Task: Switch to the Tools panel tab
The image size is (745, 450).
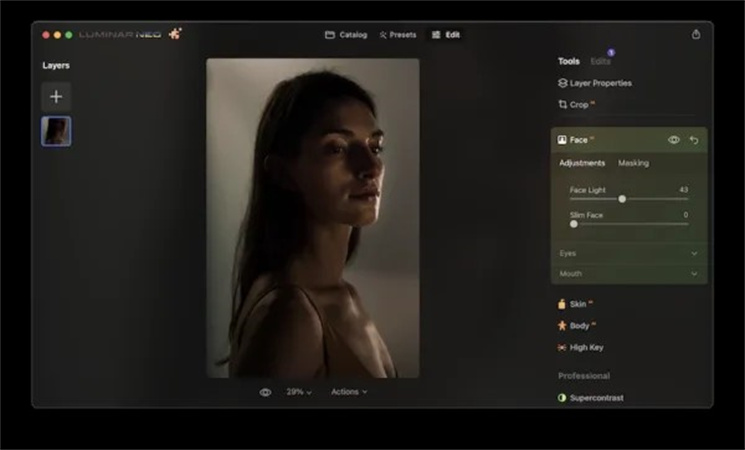Action: click(x=569, y=61)
